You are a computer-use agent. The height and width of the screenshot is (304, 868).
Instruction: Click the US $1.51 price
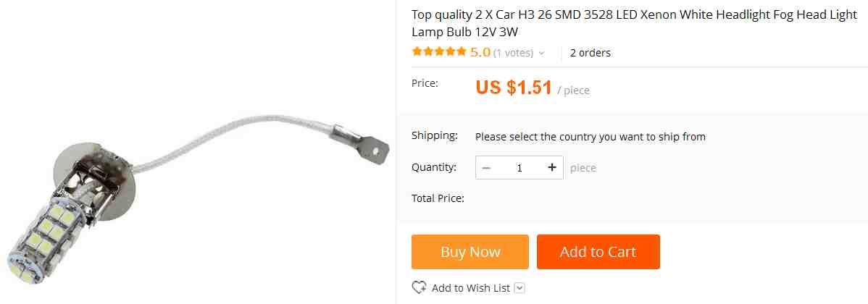(514, 88)
